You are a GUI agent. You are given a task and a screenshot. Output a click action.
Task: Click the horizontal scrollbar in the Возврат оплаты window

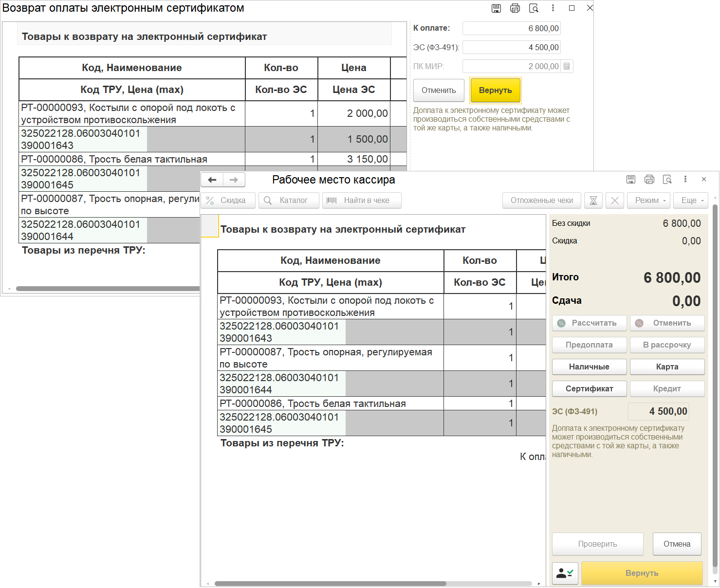tap(108, 289)
